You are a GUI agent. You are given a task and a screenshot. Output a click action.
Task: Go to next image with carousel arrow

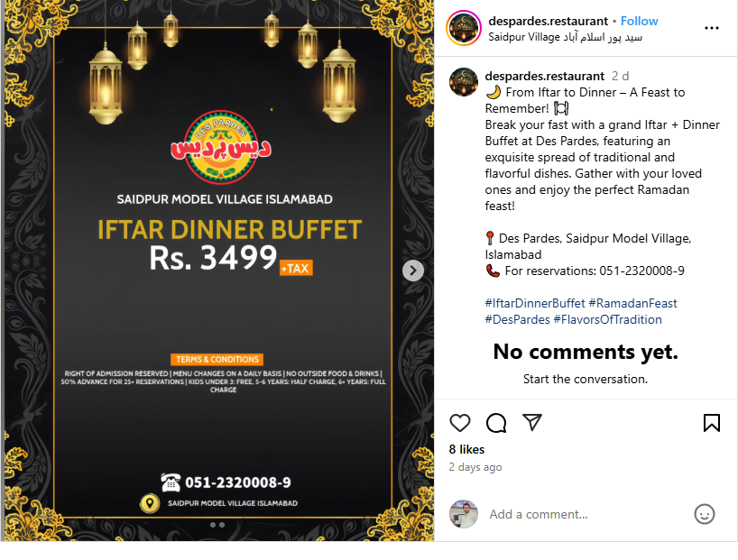413,271
